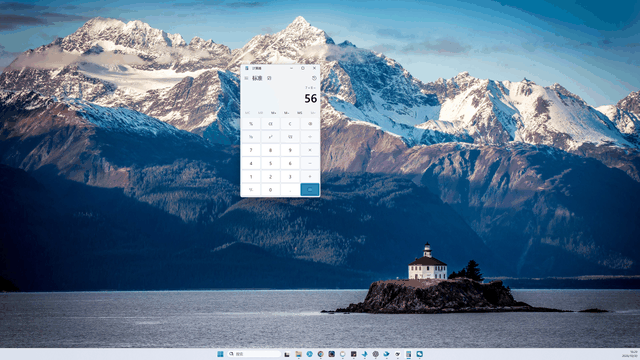Click digit 5 on Calculator keypad
Viewport: 640px width, 360px height.
(x=270, y=163)
